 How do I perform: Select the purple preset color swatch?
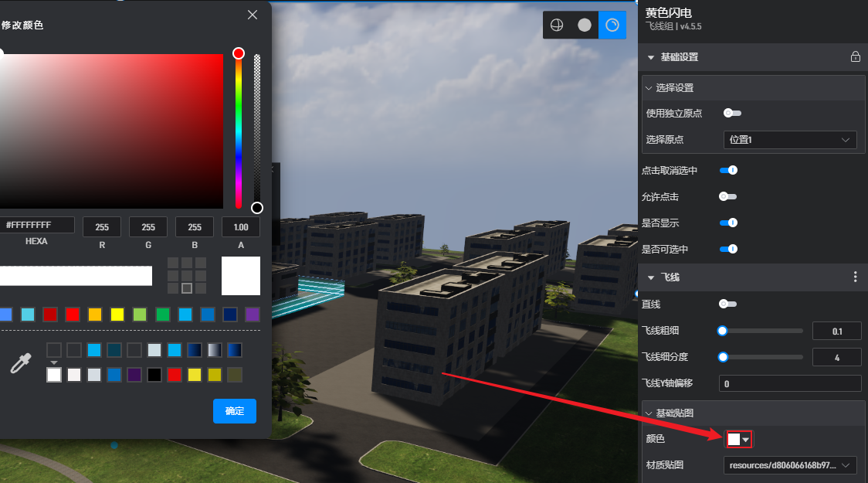[253, 315]
